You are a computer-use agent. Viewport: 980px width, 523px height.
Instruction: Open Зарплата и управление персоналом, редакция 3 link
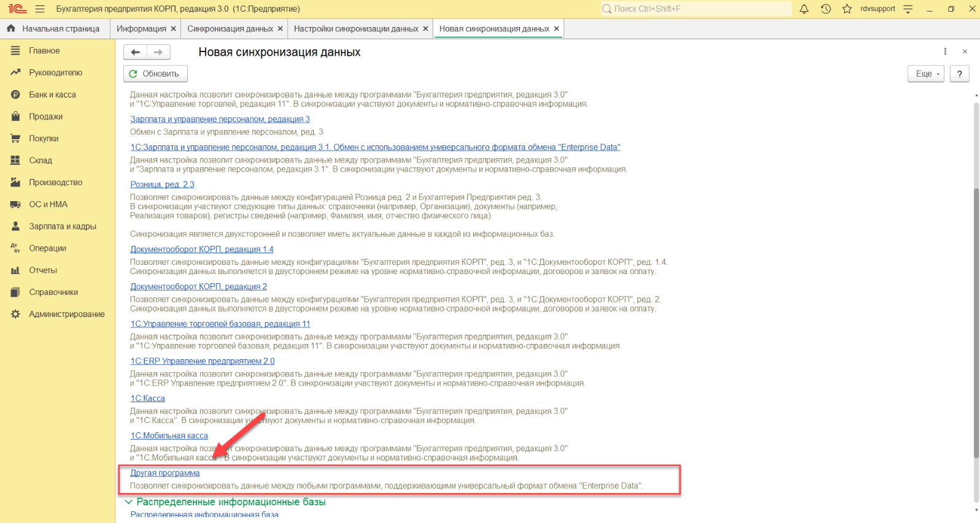pyautogui.click(x=220, y=119)
